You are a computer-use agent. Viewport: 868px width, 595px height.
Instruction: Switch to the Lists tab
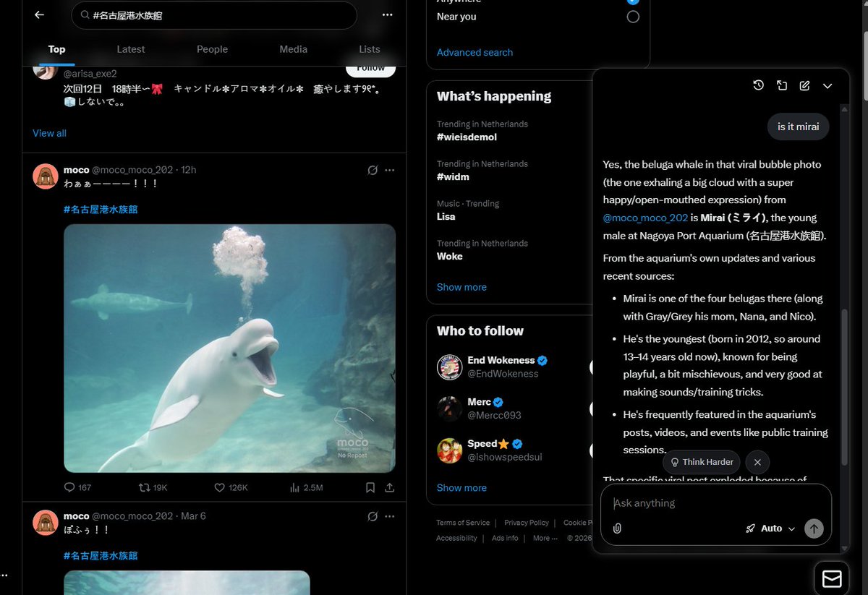click(369, 49)
